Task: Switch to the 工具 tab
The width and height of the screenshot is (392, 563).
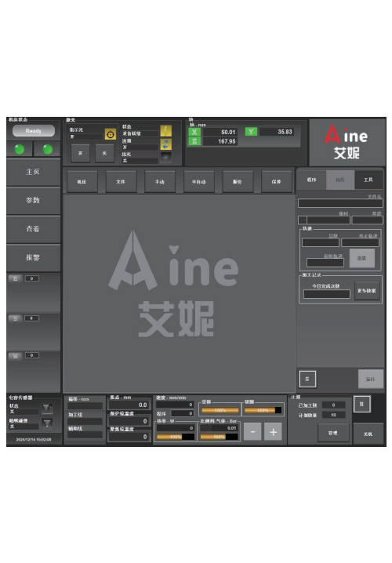Action: point(368,180)
